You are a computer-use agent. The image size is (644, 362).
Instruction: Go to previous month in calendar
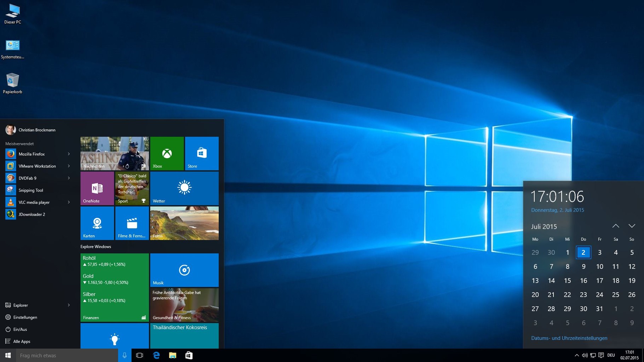click(x=616, y=226)
